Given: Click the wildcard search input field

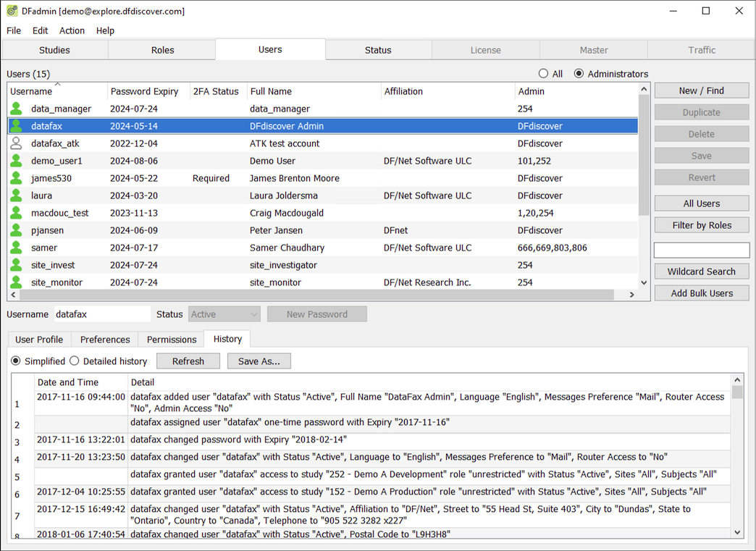Looking at the screenshot, I should pyautogui.click(x=702, y=251).
